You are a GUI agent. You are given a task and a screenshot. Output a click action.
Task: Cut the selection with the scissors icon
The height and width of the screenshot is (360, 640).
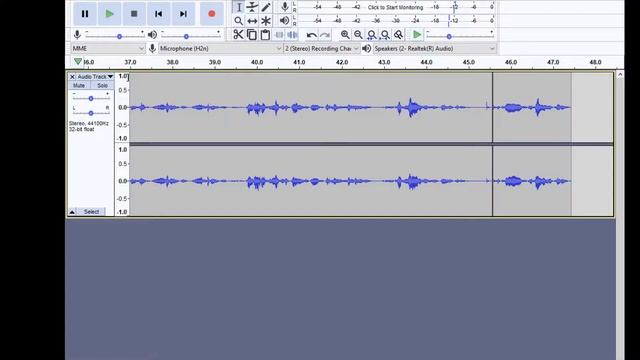click(238, 35)
